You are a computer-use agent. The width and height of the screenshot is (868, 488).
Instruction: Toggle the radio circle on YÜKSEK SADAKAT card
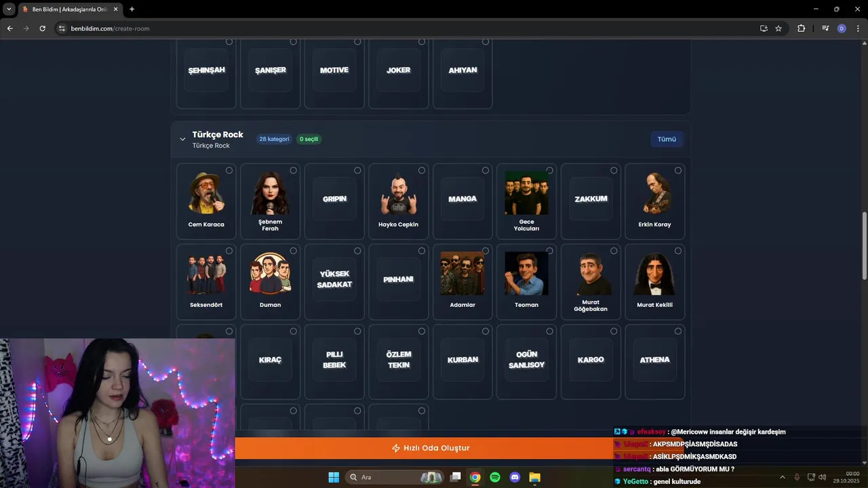point(357,251)
